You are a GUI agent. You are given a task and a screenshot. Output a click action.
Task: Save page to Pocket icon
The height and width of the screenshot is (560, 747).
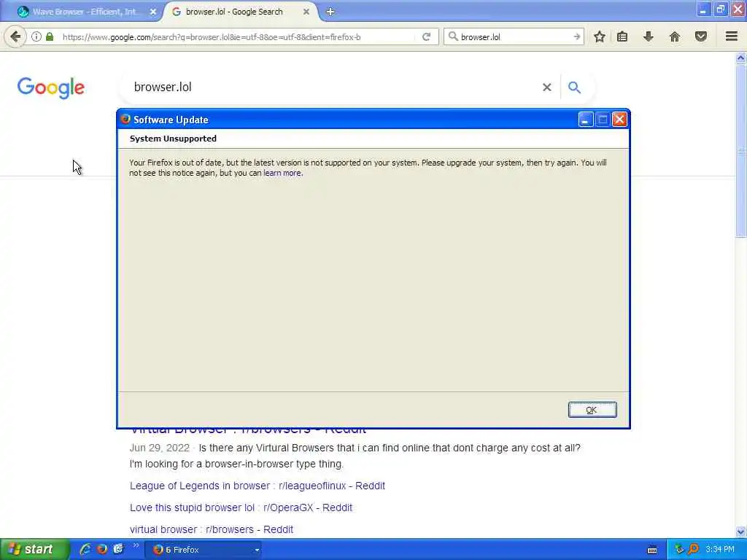(x=701, y=36)
